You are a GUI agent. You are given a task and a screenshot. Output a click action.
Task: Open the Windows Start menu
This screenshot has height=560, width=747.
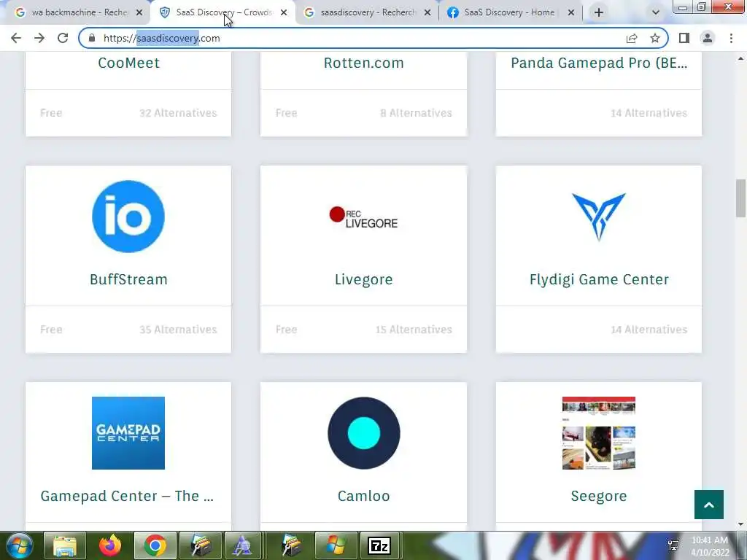[19, 545]
